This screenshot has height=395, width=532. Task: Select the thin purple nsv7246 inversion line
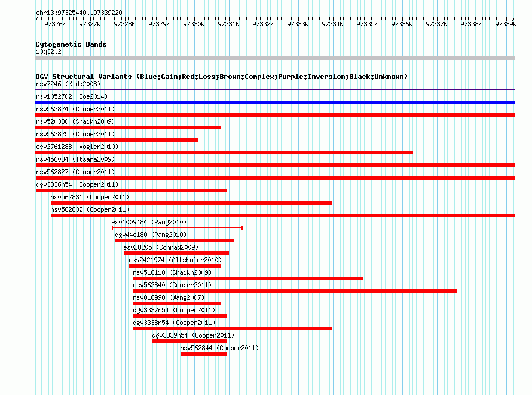pyautogui.click(x=275, y=90)
